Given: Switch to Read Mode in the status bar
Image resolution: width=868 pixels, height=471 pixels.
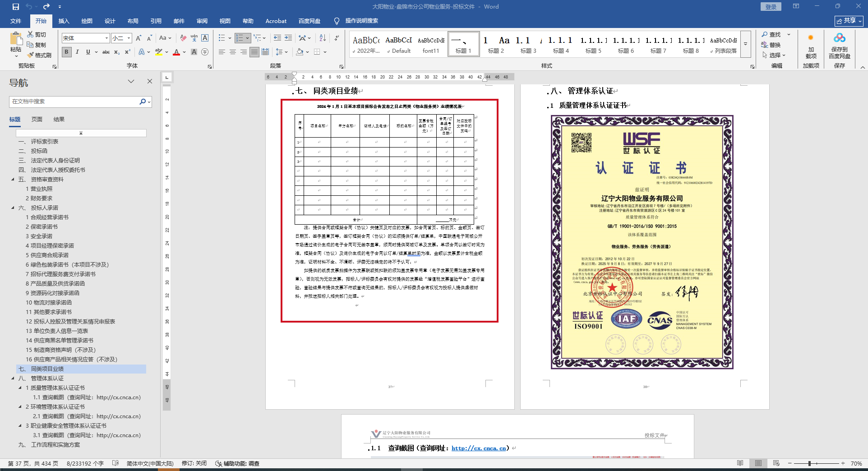Looking at the screenshot, I should [x=740, y=463].
